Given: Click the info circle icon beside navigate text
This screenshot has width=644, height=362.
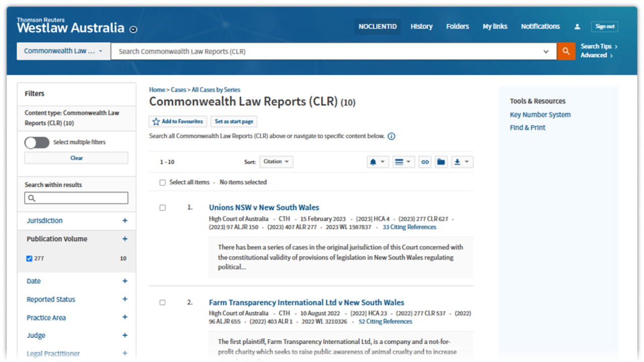Looking at the screenshot, I should pos(391,136).
